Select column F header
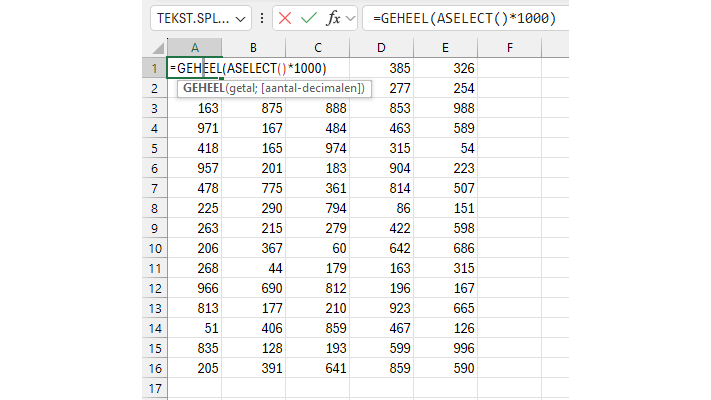Screen dimensions: 711x400 (x=510, y=48)
